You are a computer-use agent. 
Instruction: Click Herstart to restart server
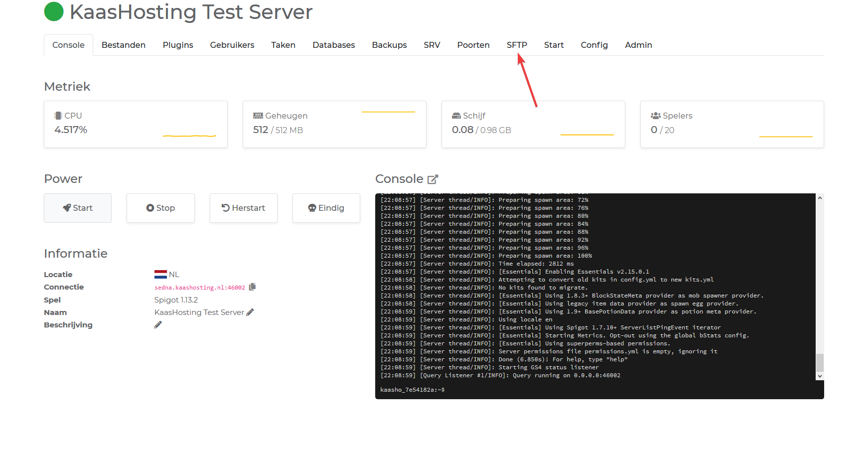243,208
